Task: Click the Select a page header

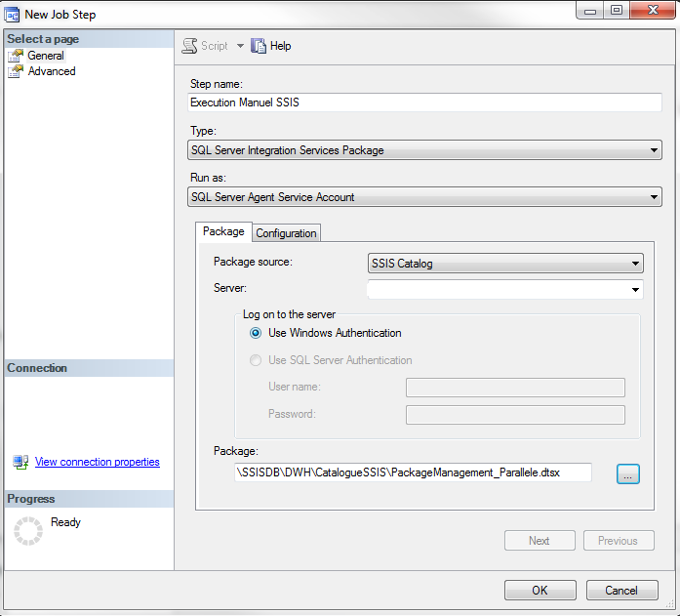Action: [x=89, y=39]
